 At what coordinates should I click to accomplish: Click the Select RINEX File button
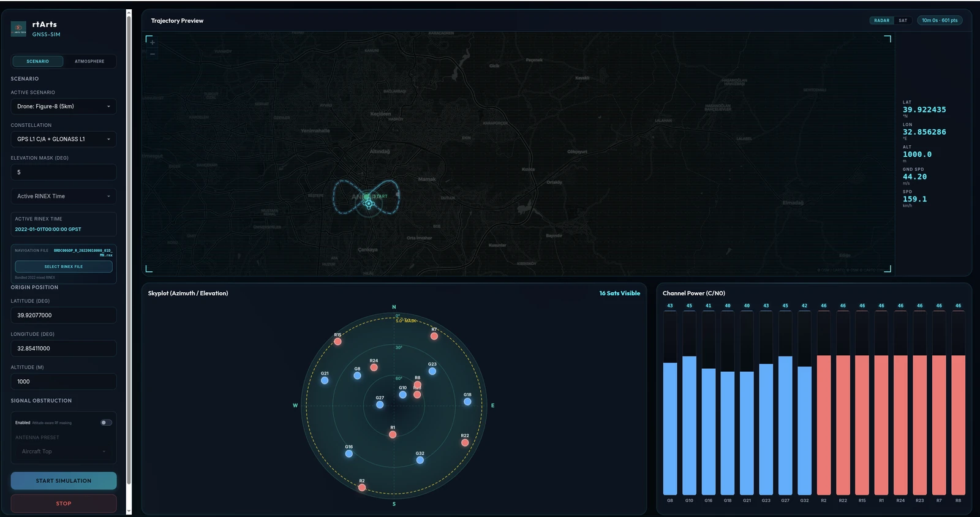(64, 266)
